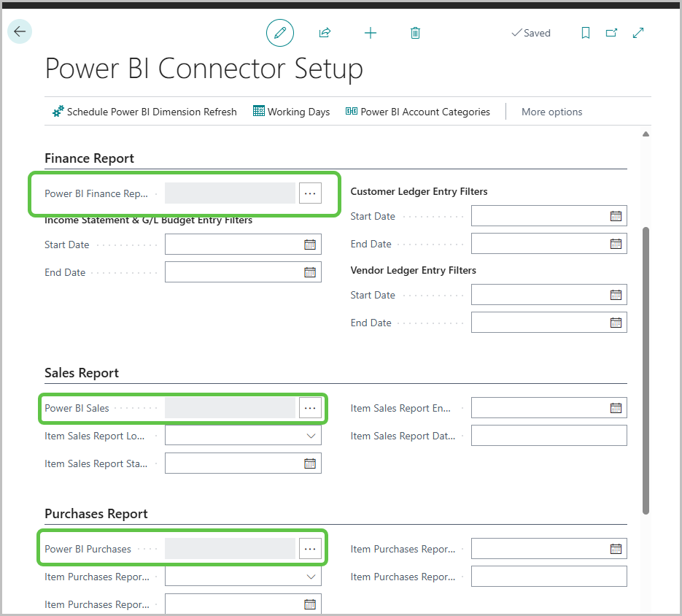This screenshot has width=682, height=616.
Task: Click Item Sales Report Dat... input field
Action: point(549,436)
